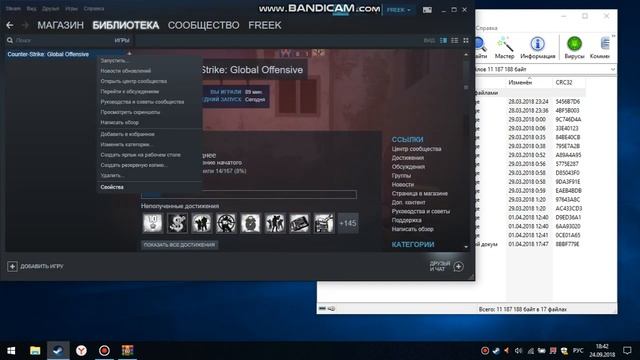This screenshot has width=640, height=360.
Task: Open Справка menu in Steam menu bar
Action: click(x=93, y=8)
